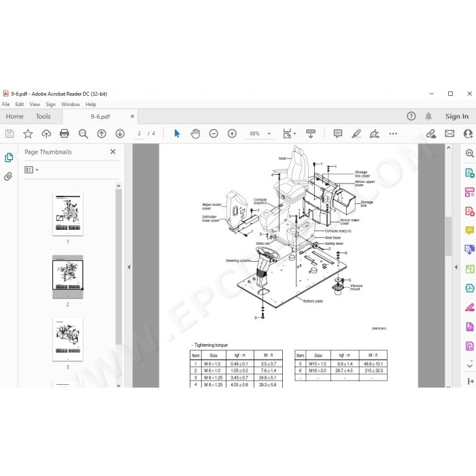Open account profile icon in toolbar
Image resolution: width=476 pixels, height=476 pixels.
pos(469,133)
